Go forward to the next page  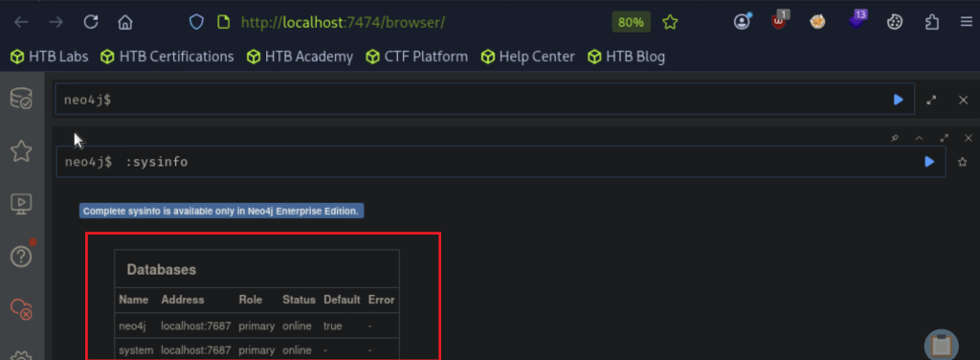click(x=56, y=23)
